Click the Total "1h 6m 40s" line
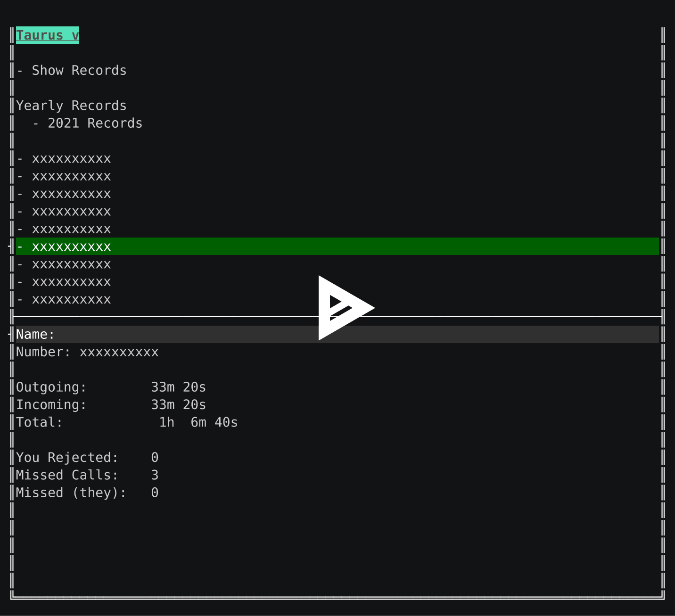675x616 pixels. pos(127,422)
